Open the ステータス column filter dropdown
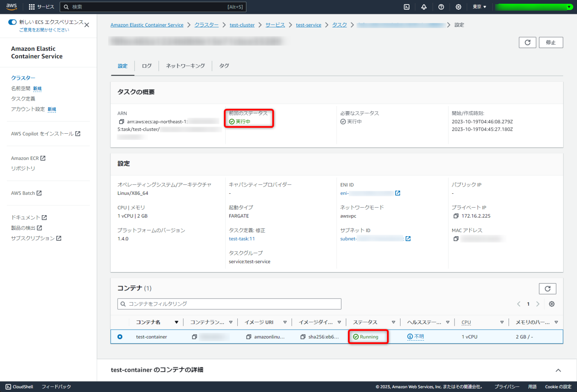 [x=393, y=322]
